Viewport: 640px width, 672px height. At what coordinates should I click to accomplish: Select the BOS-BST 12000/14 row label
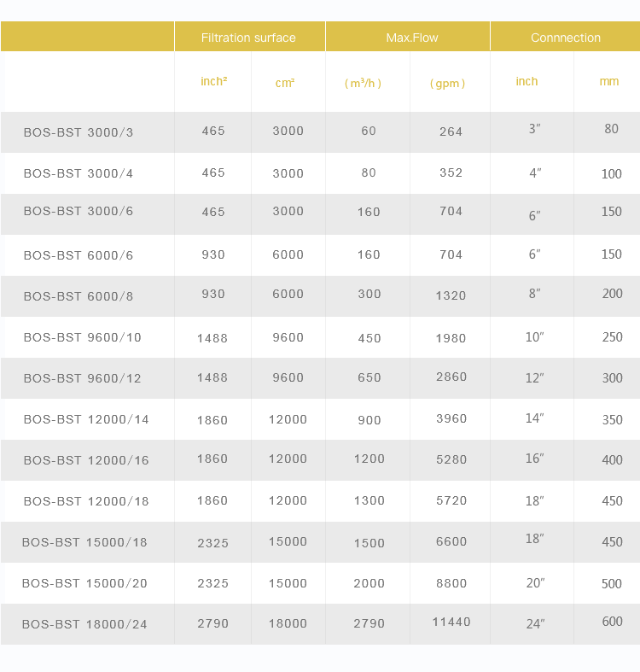coord(86,419)
